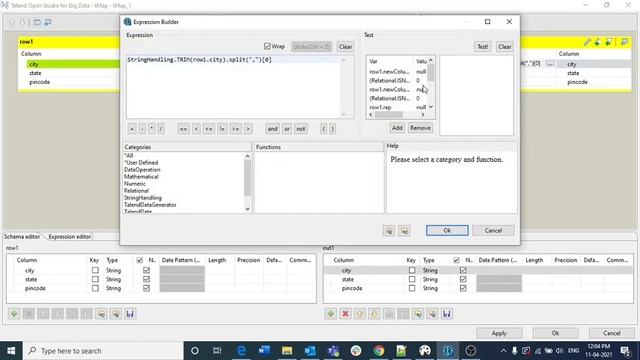Remove selected test variable
The height and width of the screenshot is (360, 640).
tap(420, 128)
